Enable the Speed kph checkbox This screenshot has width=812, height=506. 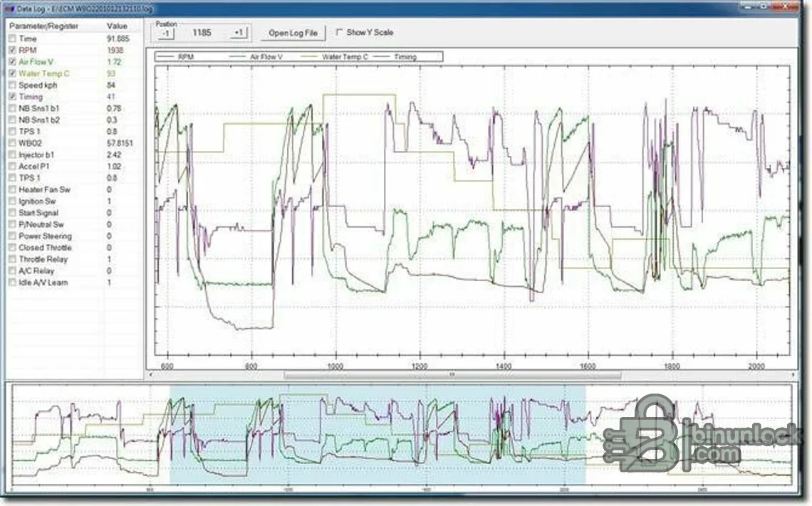pos(12,85)
